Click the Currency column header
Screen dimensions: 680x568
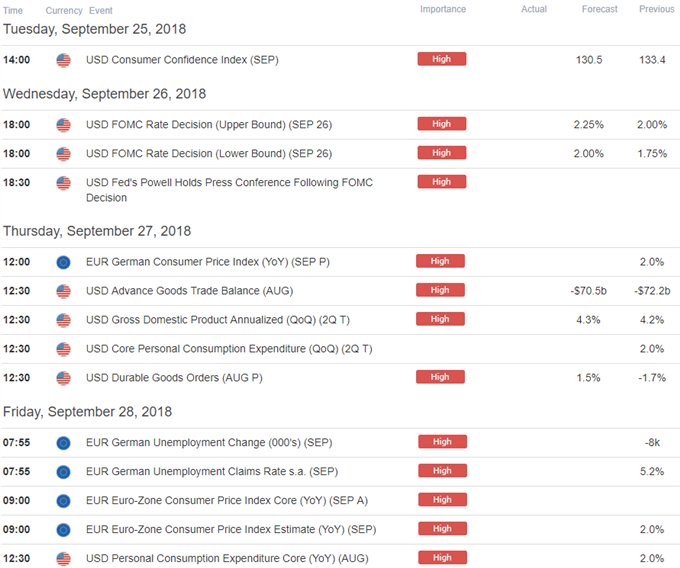(x=64, y=11)
